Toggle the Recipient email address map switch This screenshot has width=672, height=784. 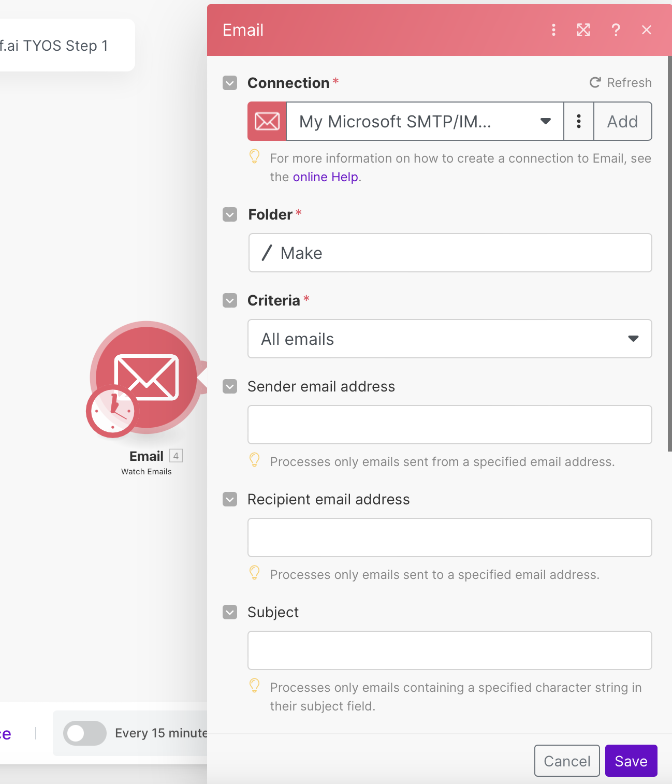click(230, 499)
